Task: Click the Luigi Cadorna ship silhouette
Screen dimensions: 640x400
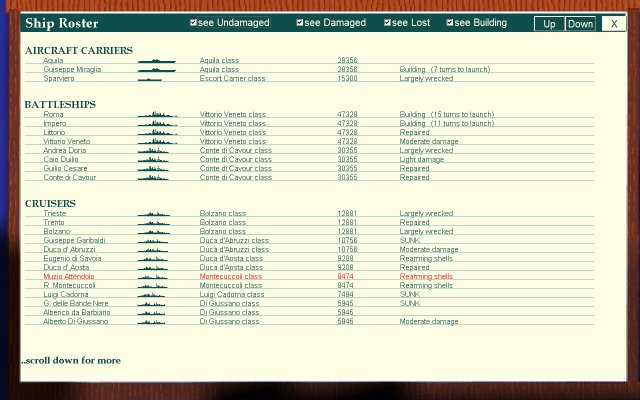Action: [156, 295]
